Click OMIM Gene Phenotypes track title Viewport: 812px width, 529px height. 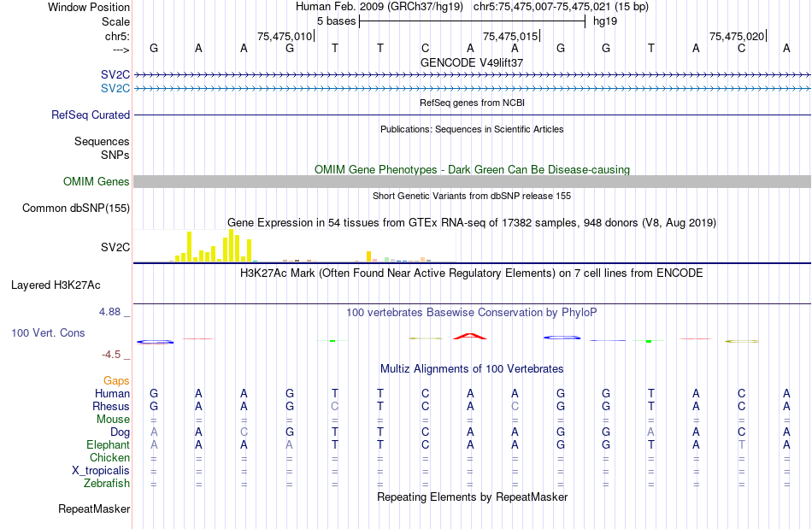tap(473, 170)
